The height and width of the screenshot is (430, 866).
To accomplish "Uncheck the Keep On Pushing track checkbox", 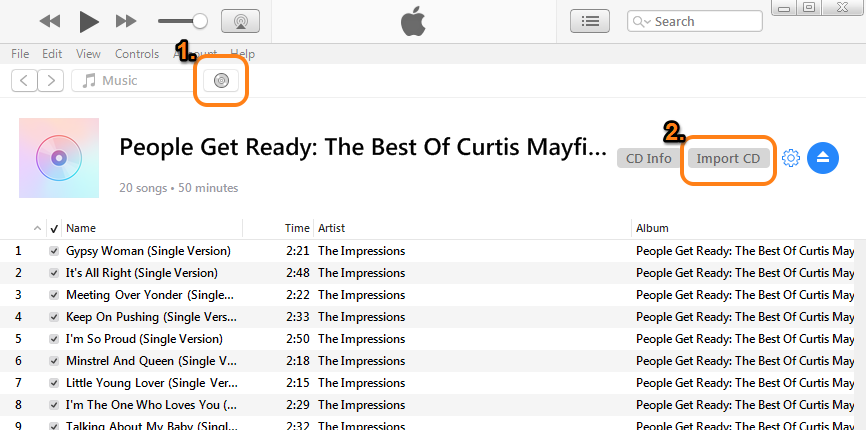I will click(54, 317).
